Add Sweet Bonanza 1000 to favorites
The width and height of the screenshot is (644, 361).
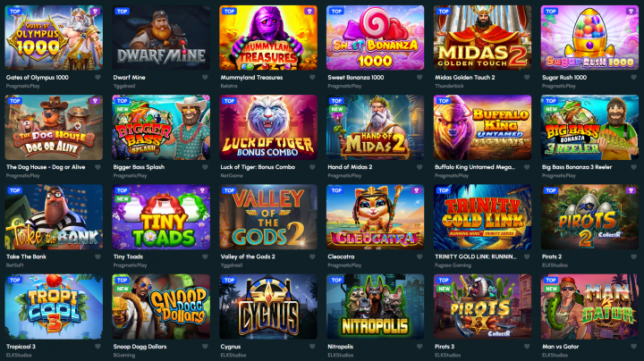[419, 77]
